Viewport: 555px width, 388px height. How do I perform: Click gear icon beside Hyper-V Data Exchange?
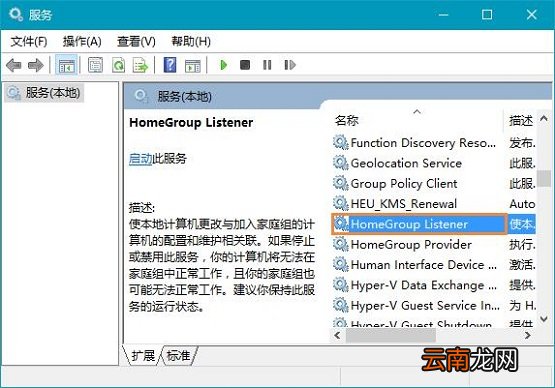[341, 285]
